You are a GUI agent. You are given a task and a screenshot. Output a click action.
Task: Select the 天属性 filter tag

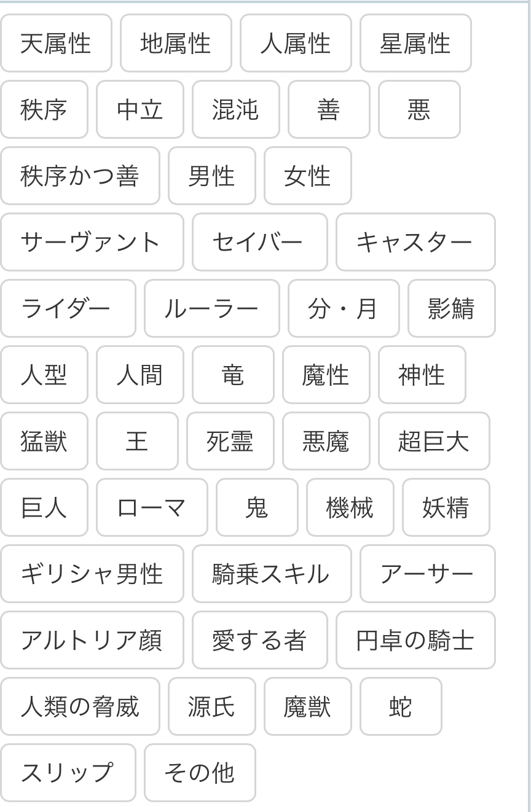[x=56, y=44]
